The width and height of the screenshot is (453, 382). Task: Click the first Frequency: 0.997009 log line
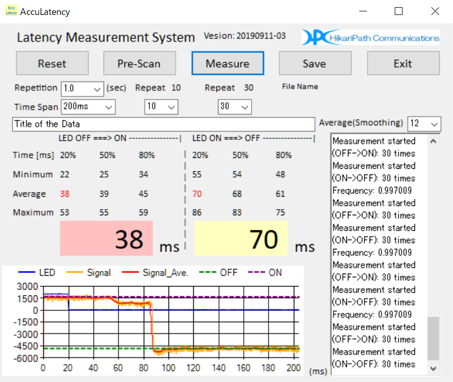372,191
